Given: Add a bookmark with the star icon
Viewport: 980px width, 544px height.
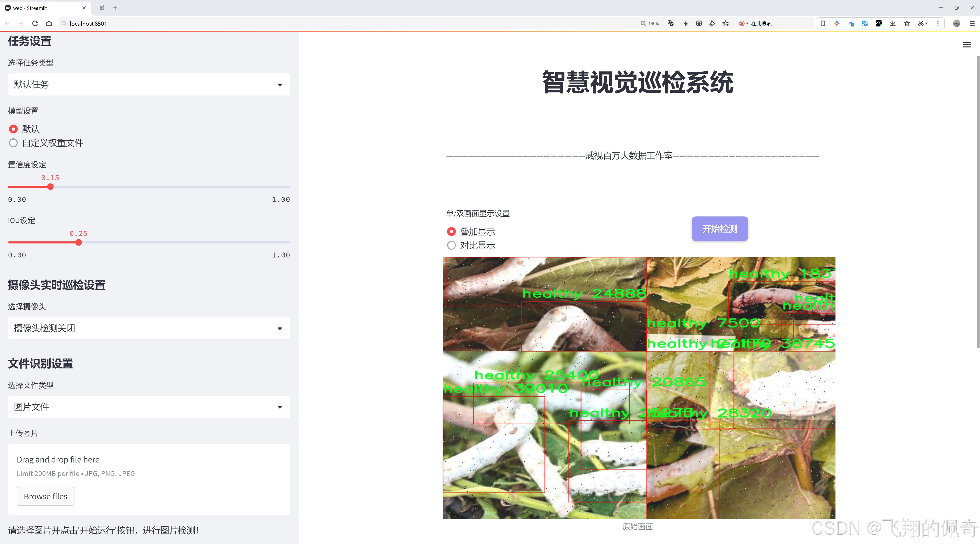Looking at the screenshot, I should tap(907, 23).
